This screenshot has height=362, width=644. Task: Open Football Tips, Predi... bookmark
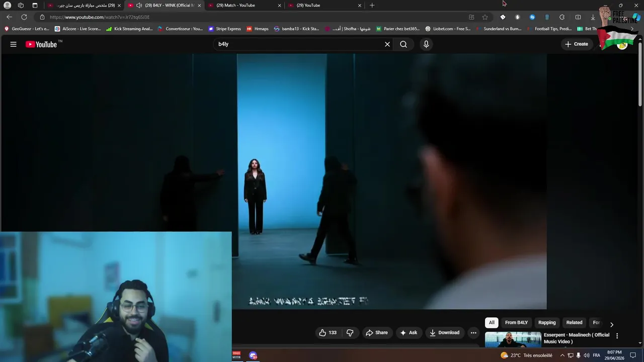[x=549, y=29]
